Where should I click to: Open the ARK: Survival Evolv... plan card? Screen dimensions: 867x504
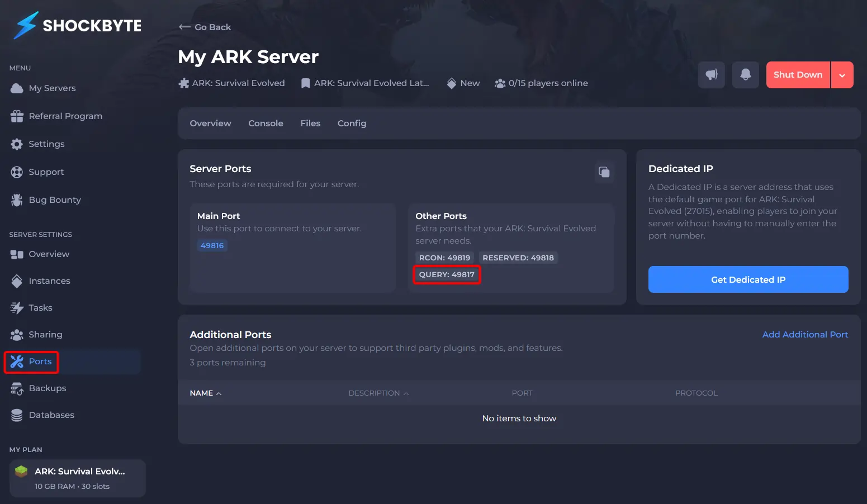point(77,478)
